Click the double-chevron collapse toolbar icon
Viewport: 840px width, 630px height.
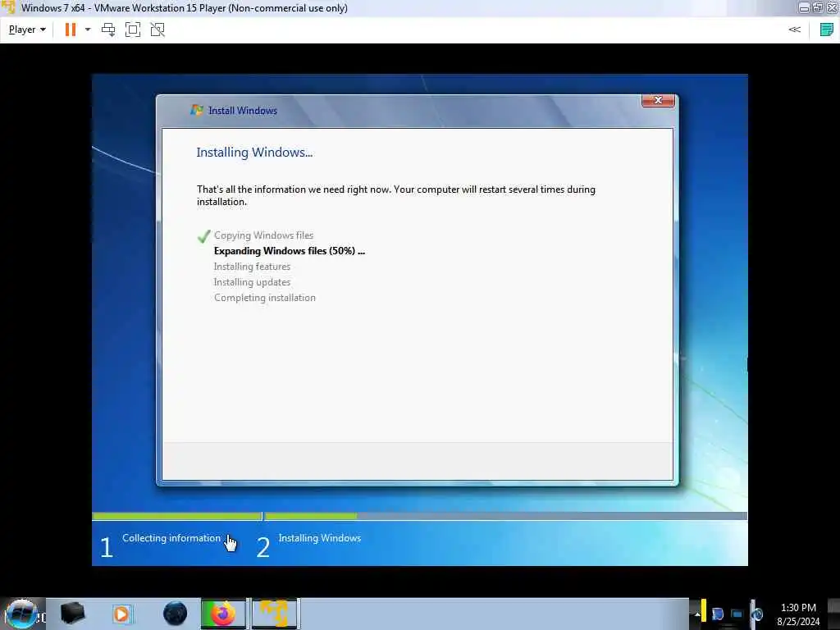794,30
